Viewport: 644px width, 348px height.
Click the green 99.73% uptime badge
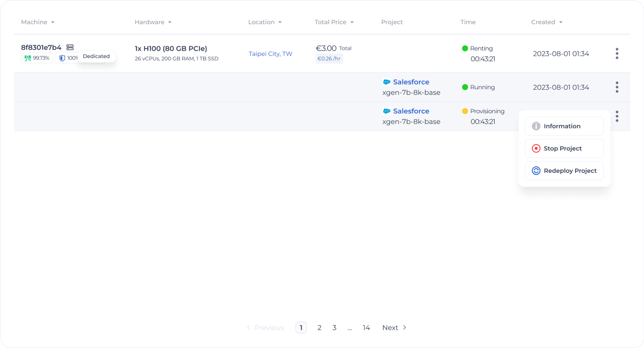(x=37, y=58)
